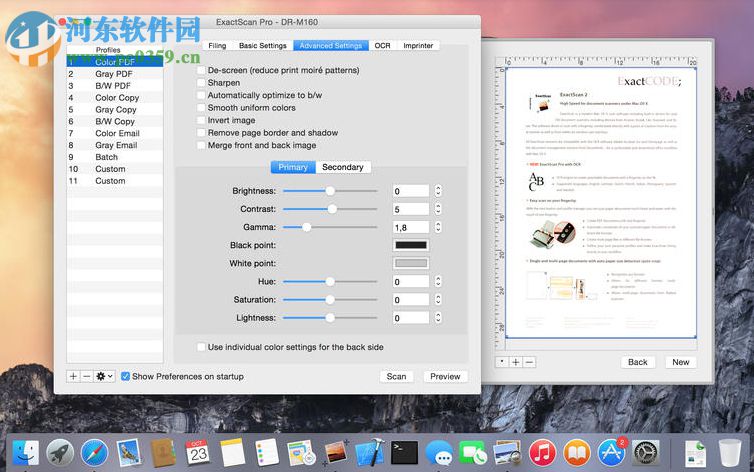Viewport: 754px width, 472px height.
Task: Click the Lightness value stepper
Action: [438, 318]
